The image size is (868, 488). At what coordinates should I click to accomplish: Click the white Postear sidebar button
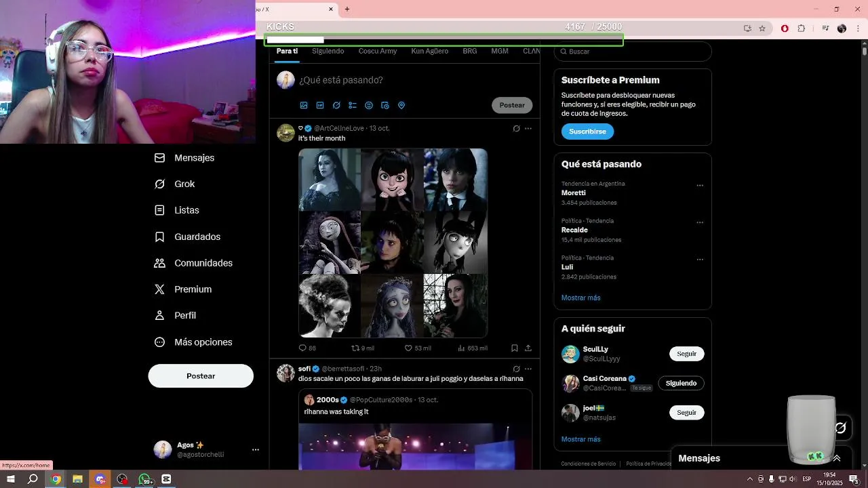[x=201, y=376]
